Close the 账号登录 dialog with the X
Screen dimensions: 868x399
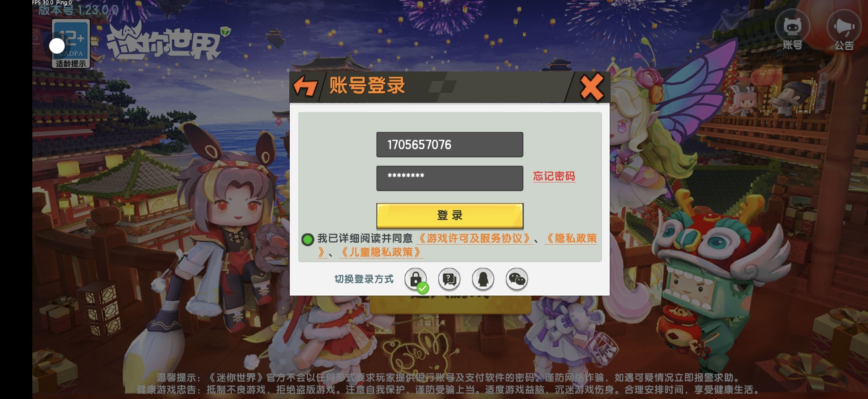click(x=591, y=87)
